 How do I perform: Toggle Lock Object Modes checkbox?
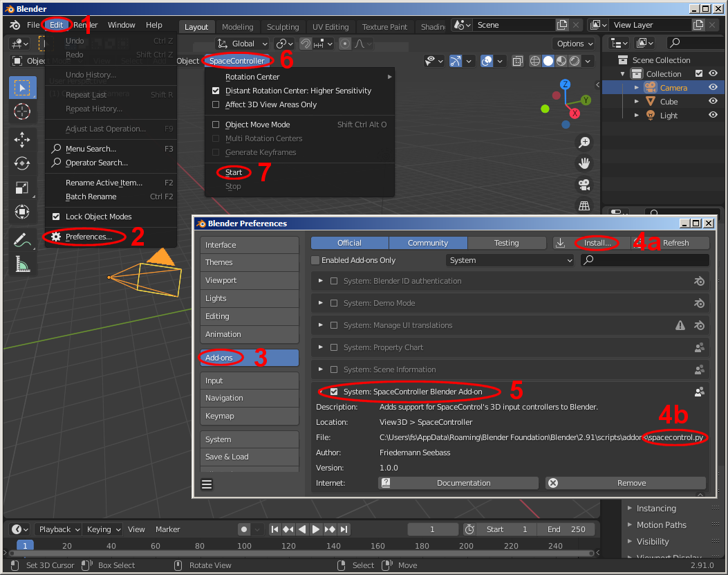click(x=56, y=217)
